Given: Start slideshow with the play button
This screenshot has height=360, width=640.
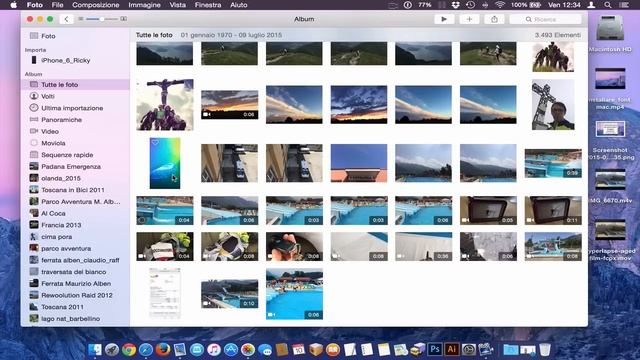Looking at the screenshot, I should (x=444, y=19).
